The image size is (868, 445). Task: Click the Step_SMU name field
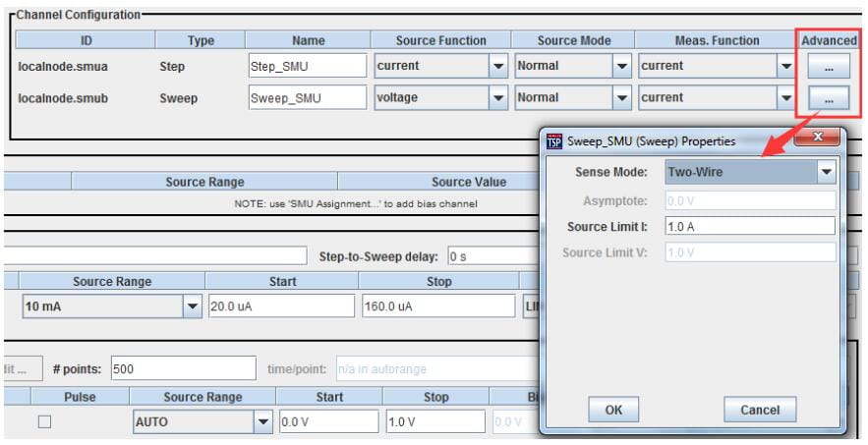pos(306,66)
